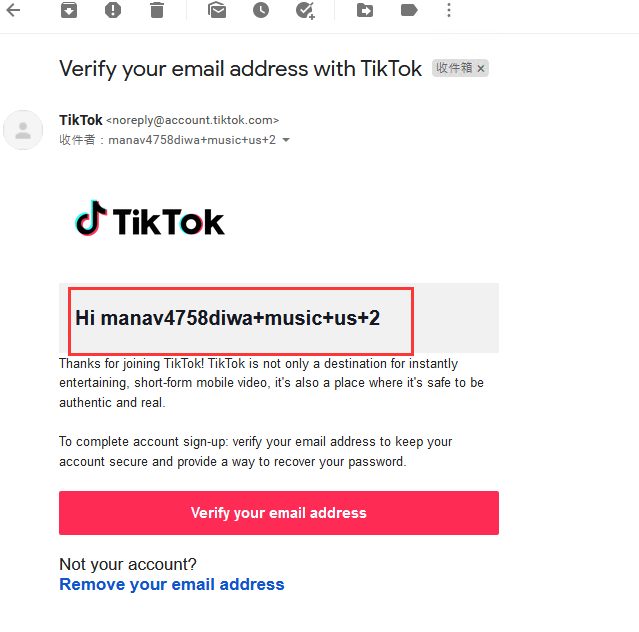Remove the 收件箱 inbox label
Viewport: 639px width, 632px height.
click(x=481, y=68)
